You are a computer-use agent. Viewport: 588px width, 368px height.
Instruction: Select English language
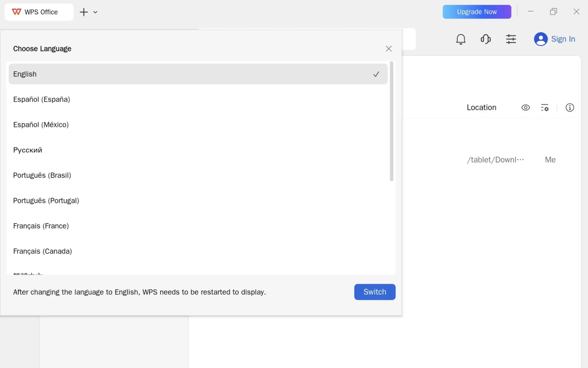point(198,74)
